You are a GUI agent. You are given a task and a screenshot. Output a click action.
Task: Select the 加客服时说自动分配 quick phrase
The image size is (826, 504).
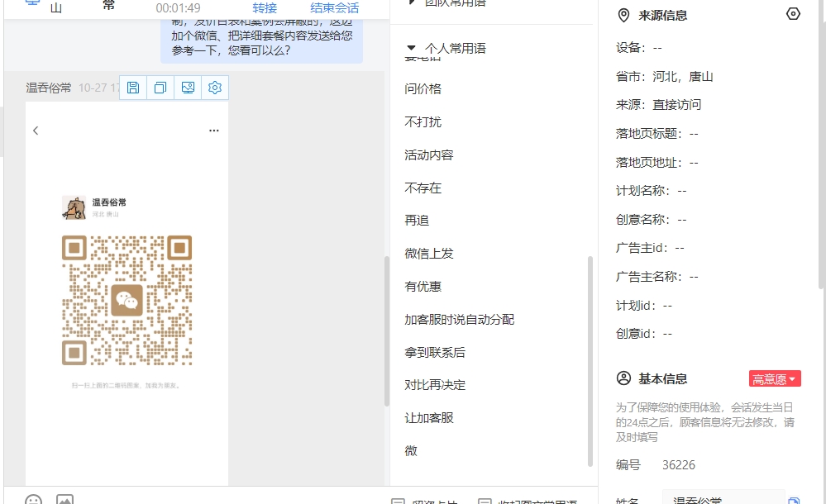point(460,320)
